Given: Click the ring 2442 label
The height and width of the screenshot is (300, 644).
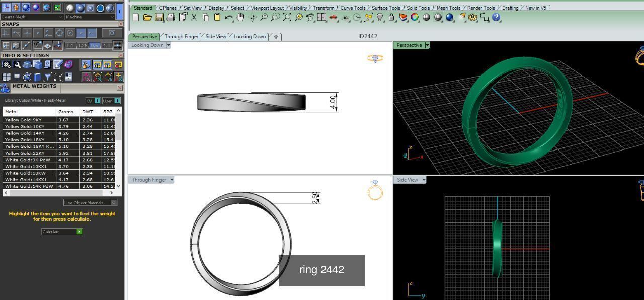Looking at the screenshot, I should click(322, 270).
